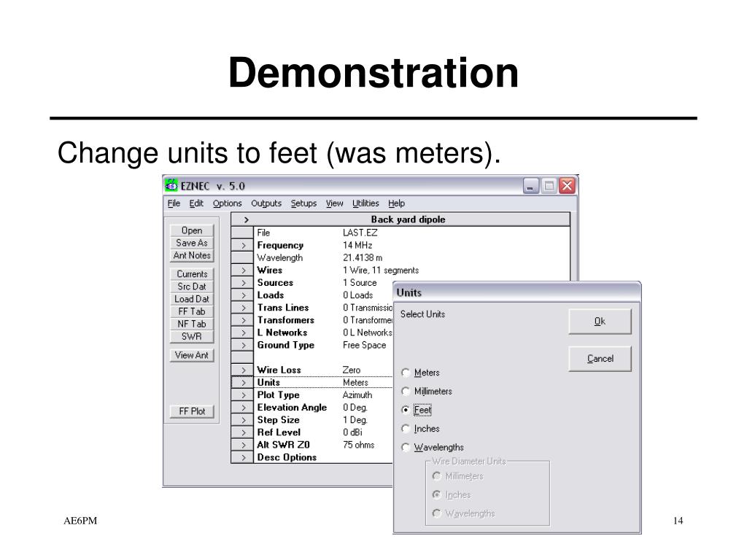This screenshot has width=747, height=560.
Task: Click the arrow button next to Sources
Action: click(x=242, y=283)
